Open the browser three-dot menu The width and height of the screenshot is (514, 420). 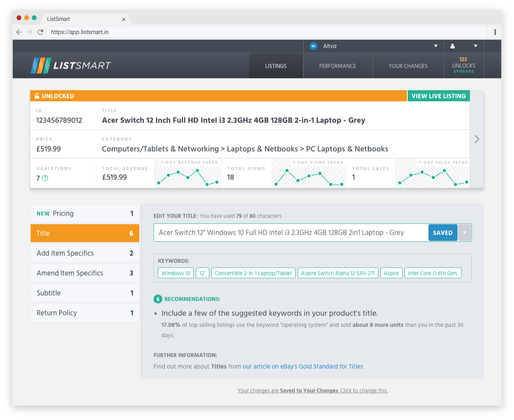coord(495,32)
